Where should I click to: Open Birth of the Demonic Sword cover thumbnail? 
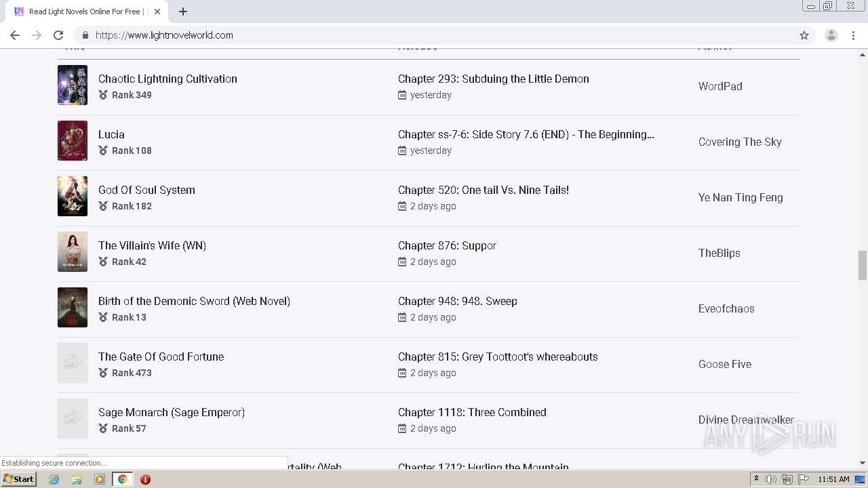[73, 307]
